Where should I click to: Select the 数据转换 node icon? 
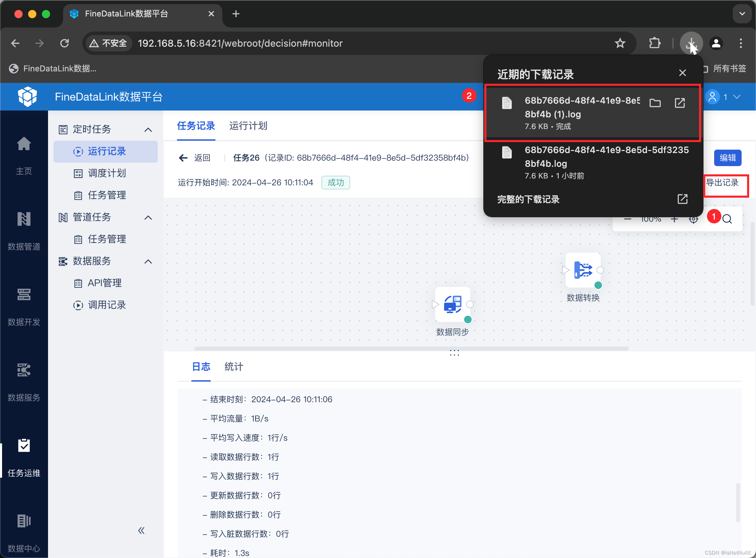tap(583, 270)
